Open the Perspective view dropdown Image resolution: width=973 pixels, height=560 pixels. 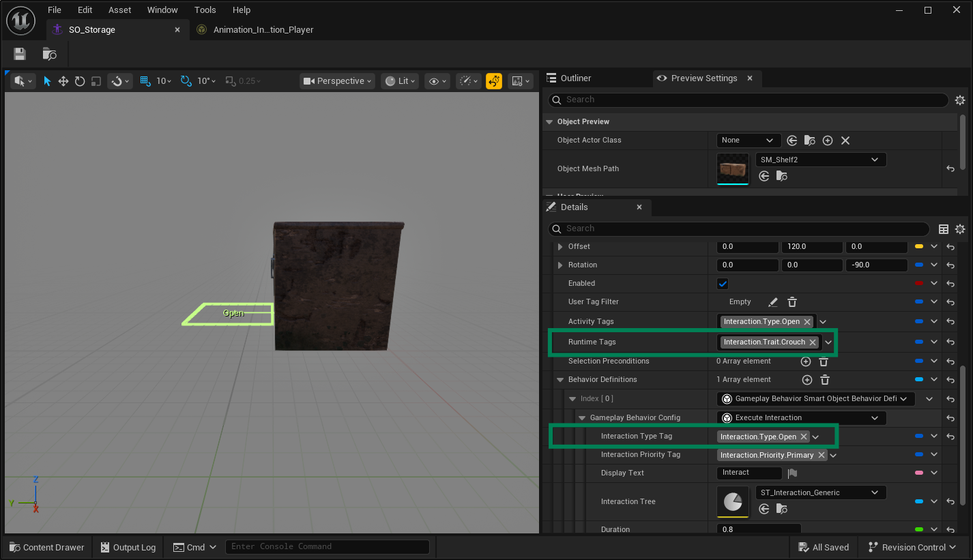click(x=336, y=80)
